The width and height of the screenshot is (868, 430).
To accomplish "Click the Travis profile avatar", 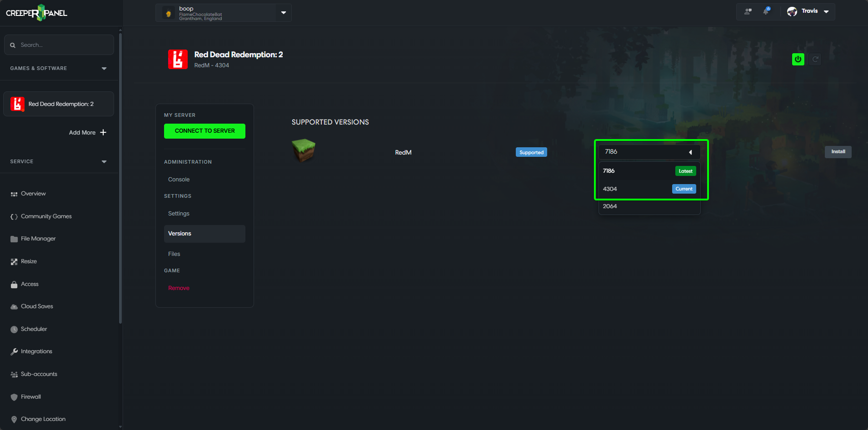I will (792, 11).
